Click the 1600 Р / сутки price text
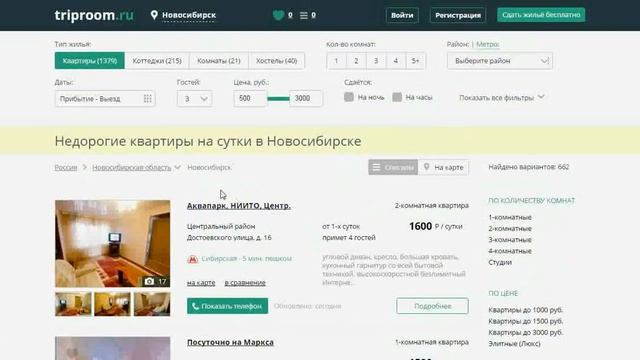The image size is (640, 360). point(436,226)
